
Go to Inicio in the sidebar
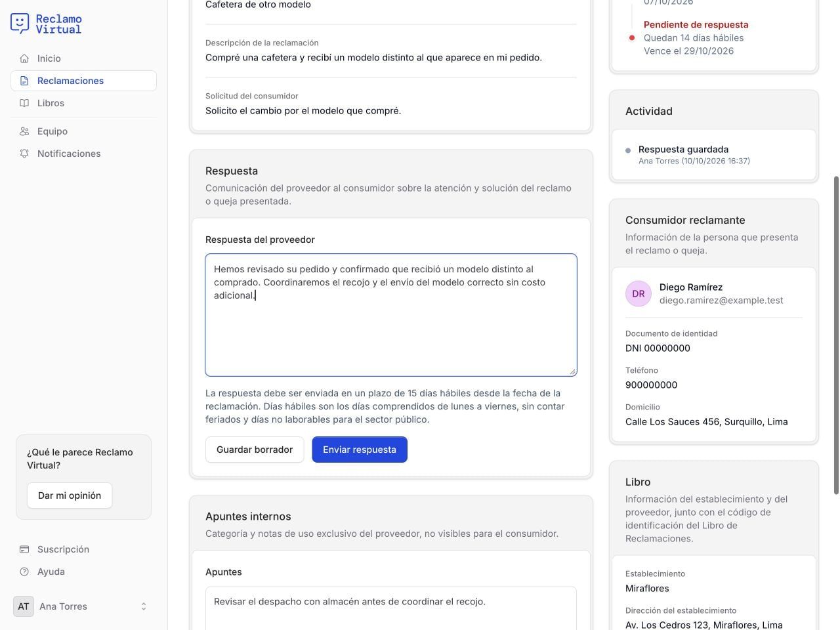coord(83,58)
